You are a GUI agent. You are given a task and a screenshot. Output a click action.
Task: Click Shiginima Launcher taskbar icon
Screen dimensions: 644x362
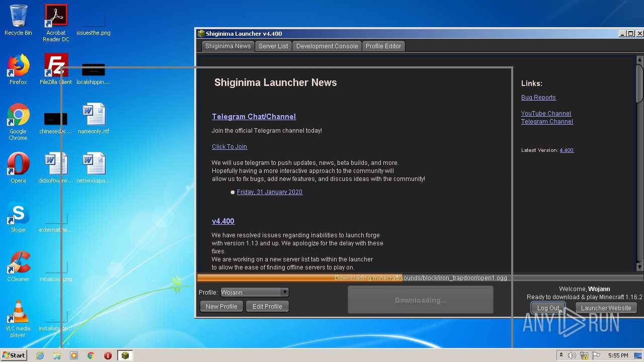pyautogui.click(x=125, y=355)
